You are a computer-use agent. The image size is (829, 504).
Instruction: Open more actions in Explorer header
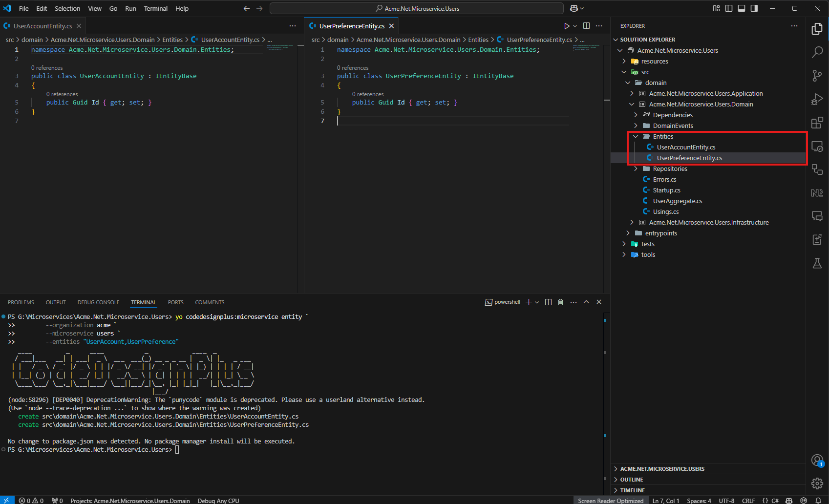[794, 26]
